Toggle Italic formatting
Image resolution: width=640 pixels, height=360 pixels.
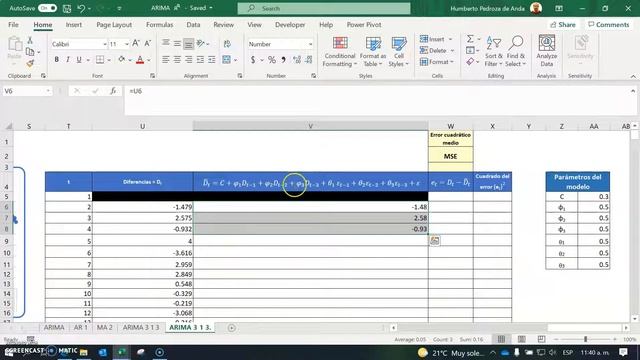pos(67,60)
